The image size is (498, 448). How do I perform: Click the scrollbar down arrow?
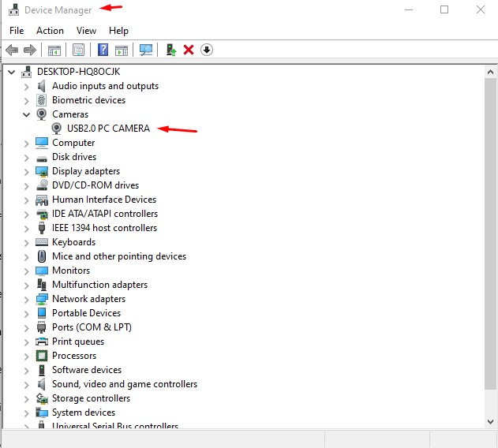[x=490, y=422]
